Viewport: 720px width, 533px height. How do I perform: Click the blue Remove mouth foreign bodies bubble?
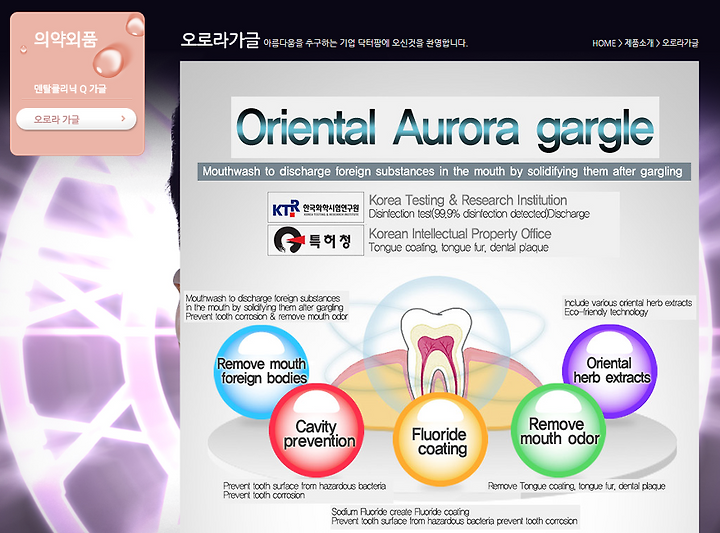click(261, 371)
